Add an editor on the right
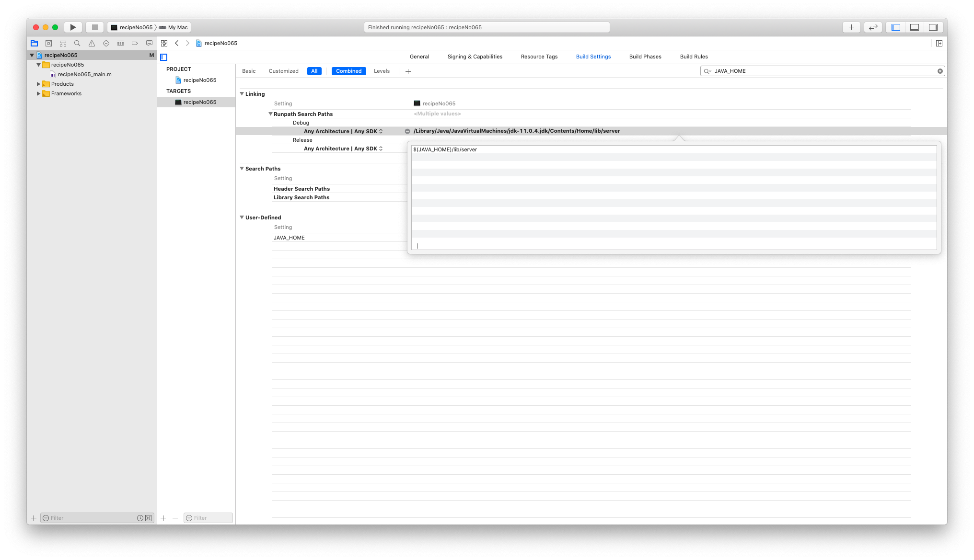The width and height of the screenshot is (974, 560). click(x=939, y=43)
